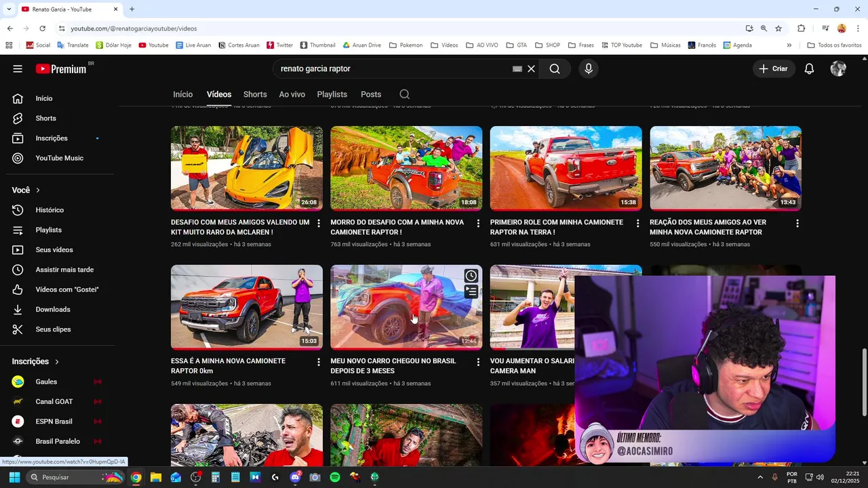Image resolution: width=868 pixels, height=488 pixels.
Task: Bookmark this page with the star
Action: pos(778,28)
